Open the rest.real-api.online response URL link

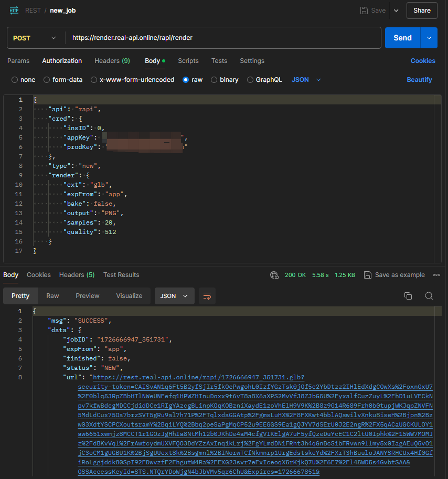click(x=197, y=377)
